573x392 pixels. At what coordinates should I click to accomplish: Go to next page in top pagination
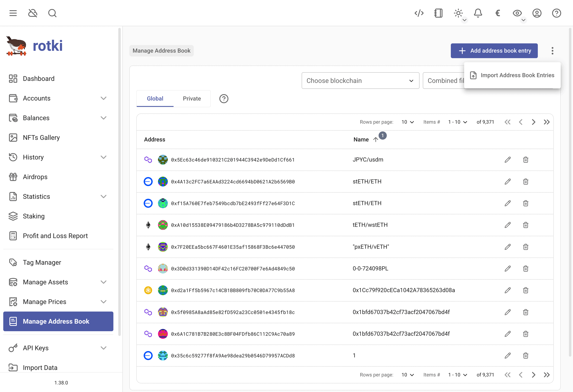pyautogui.click(x=534, y=122)
